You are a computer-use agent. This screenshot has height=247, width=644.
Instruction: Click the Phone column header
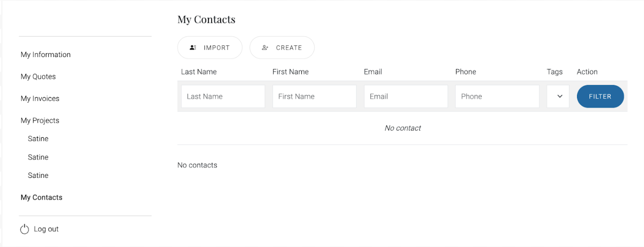[466, 72]
